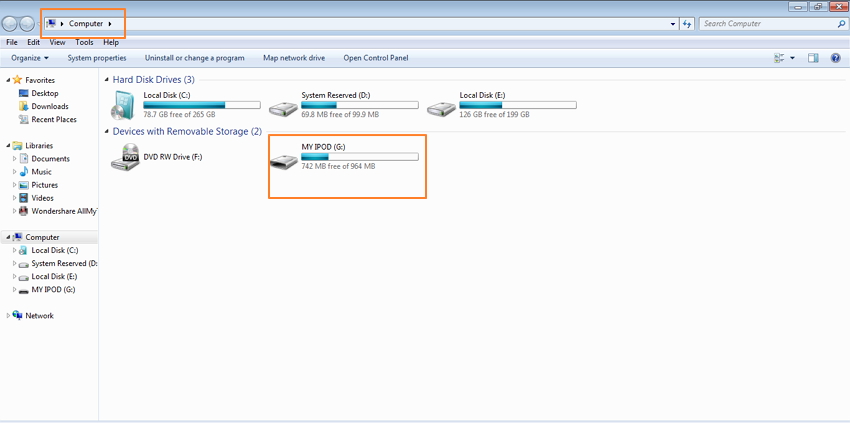Select the System Reserved (D:) drive icon
The width and height of the screenshot is (850, 423).
click(x=284, y=103)
